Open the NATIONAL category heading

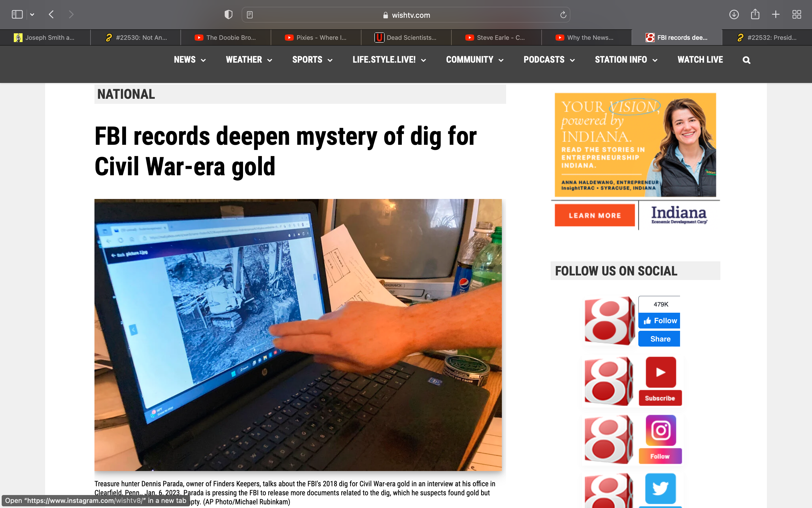126,94
